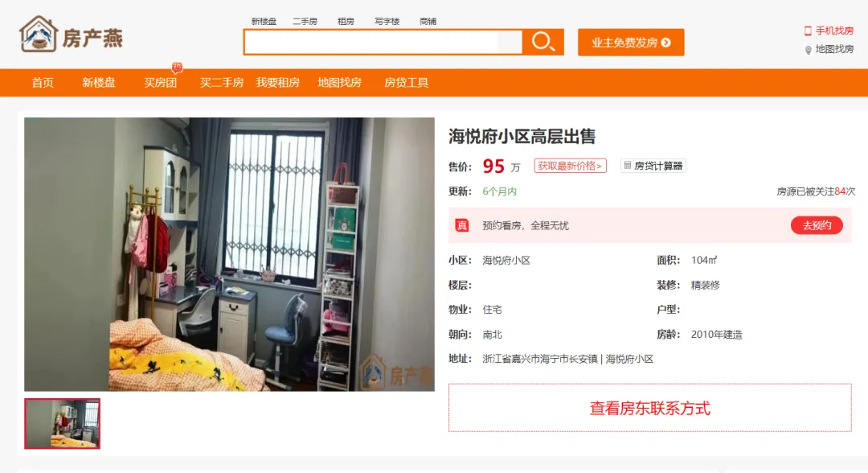The width and height of the screenshot is (868, 473).
Task: Select the bedroom photo thumbnail
Action: click(x=62, y=424)
